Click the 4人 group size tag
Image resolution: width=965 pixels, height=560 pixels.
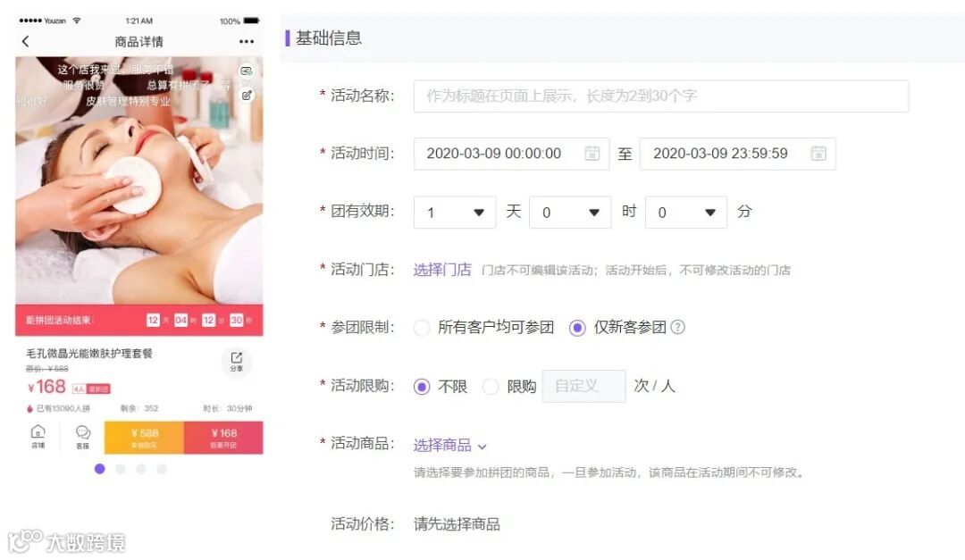[x=80, y=389]
